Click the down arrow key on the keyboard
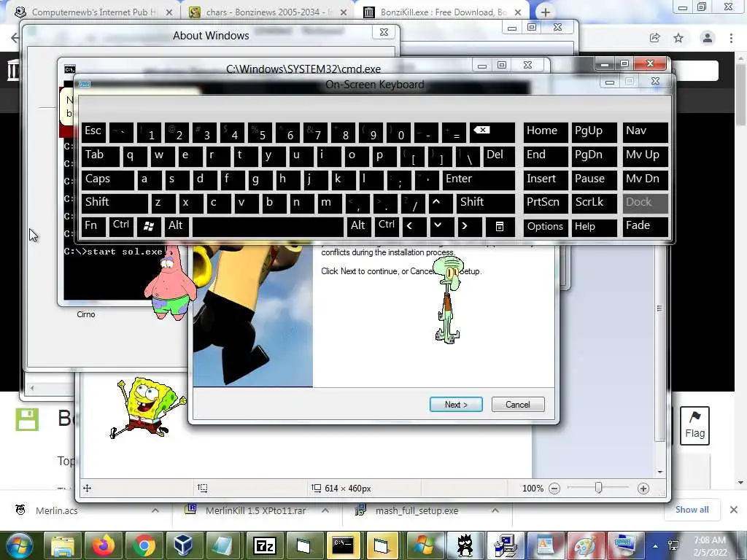The image size is (747, 560). 441,227
